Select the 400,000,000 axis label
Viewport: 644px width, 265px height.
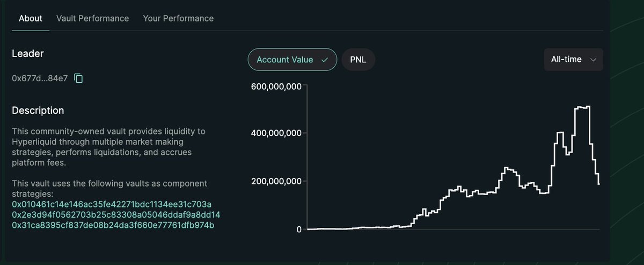[x=275, y=133]
